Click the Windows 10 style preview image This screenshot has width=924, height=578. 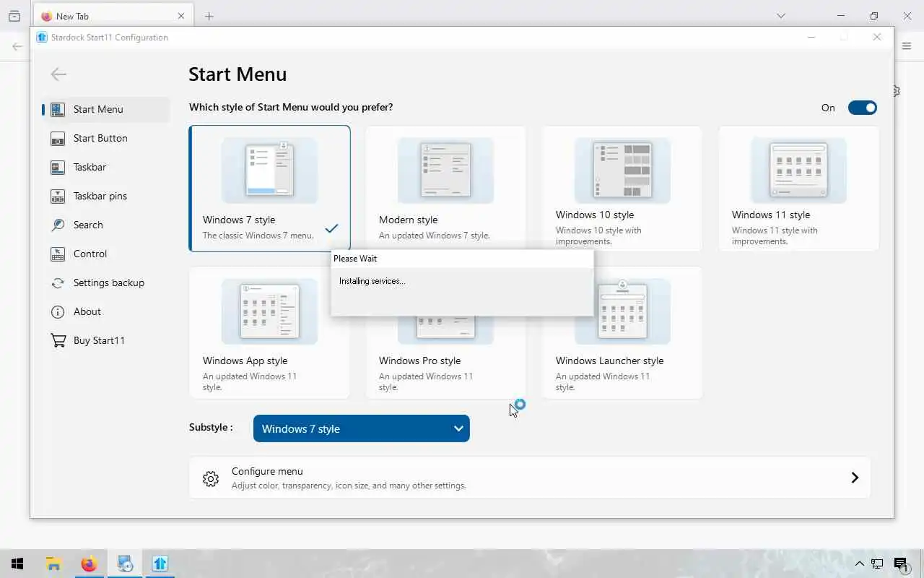click(622, 170)
